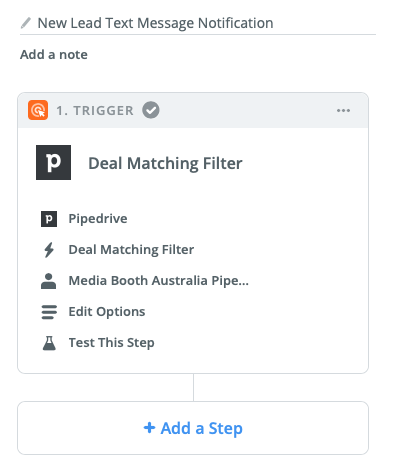The height and width of the screenshot is (469, 393).
Task: Click the flask test icon
Action: pyautogui.click(x=49, y=343)
